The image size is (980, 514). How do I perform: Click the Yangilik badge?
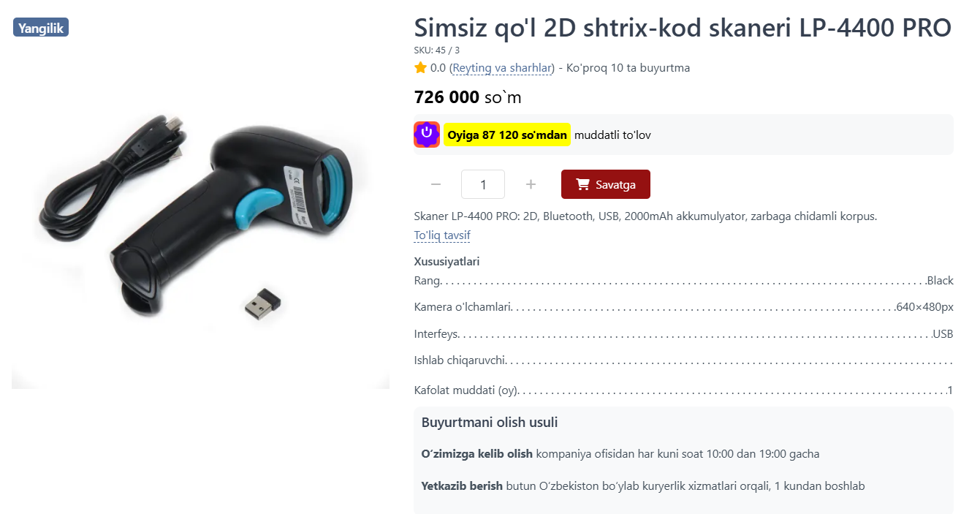(x=41, y=28)
